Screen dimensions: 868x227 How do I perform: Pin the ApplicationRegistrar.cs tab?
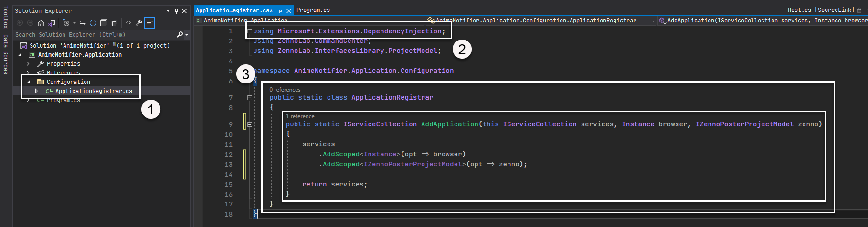point(280,10)
